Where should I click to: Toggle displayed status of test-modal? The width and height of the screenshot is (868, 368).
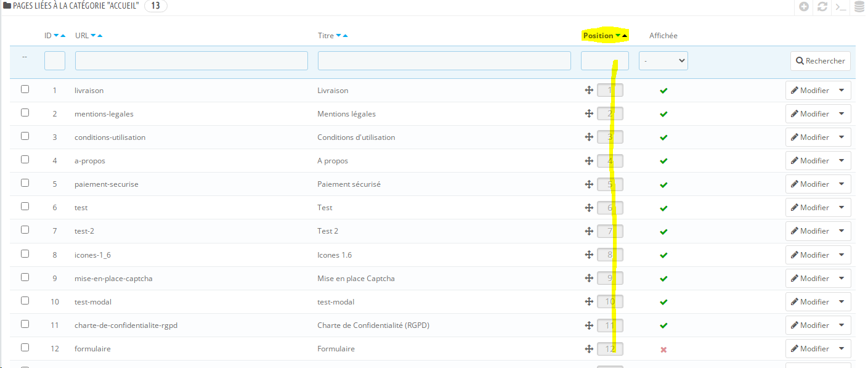click(663, 302)
